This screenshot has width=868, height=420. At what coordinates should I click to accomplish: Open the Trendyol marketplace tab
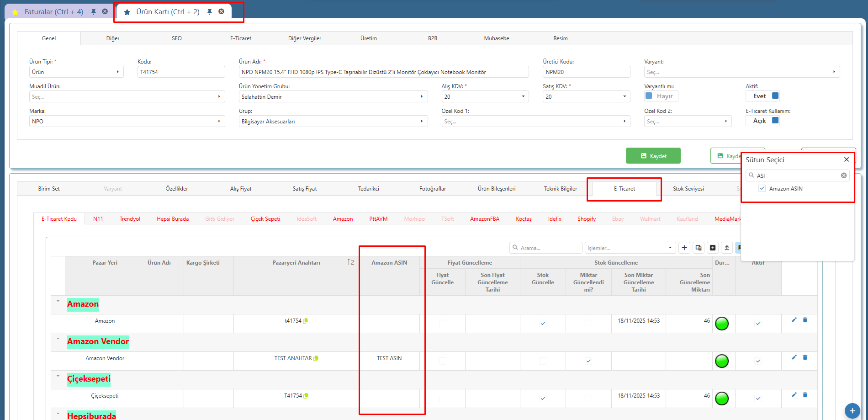click(130, 219)
